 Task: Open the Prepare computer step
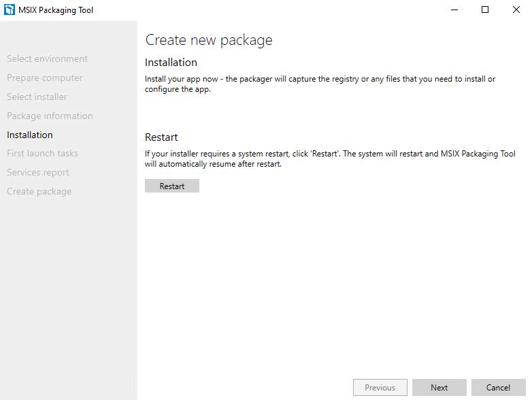coord(44,78)
